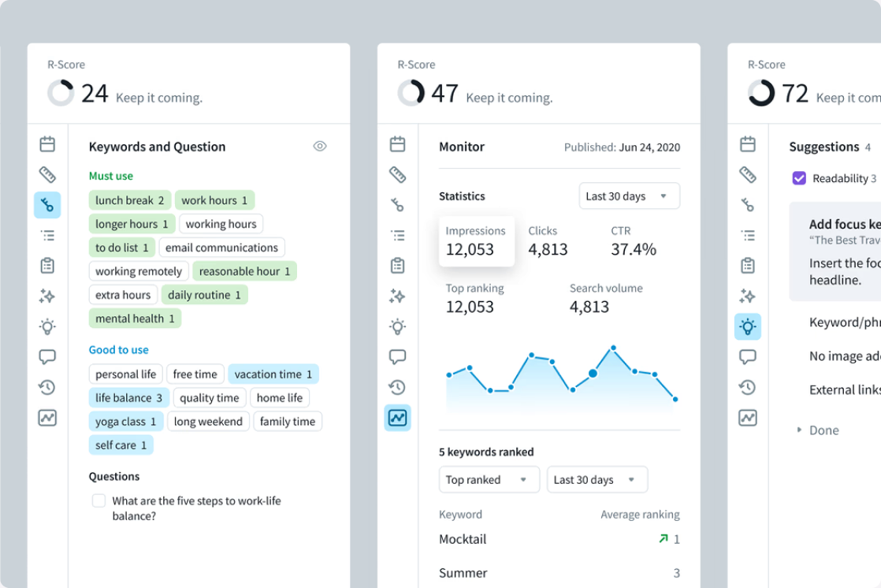Open keywords ranked Last 30 days dropdown
The width and height of the screenshot is (881, 588).
[597, 479]
